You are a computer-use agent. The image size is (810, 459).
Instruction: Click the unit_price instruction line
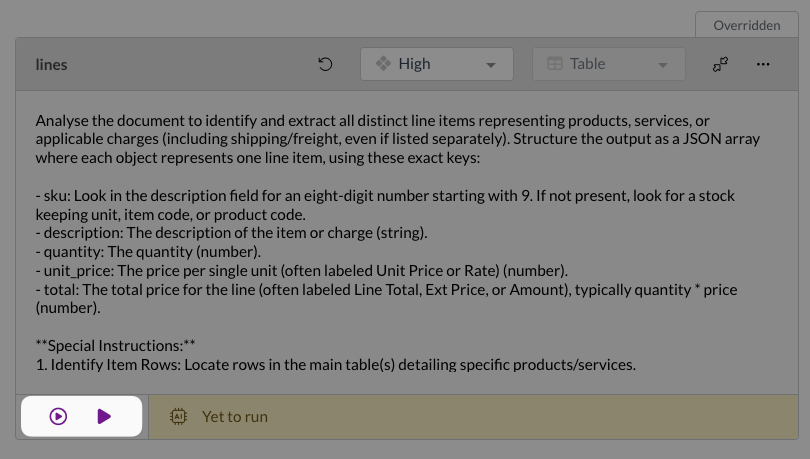[300, 271]
